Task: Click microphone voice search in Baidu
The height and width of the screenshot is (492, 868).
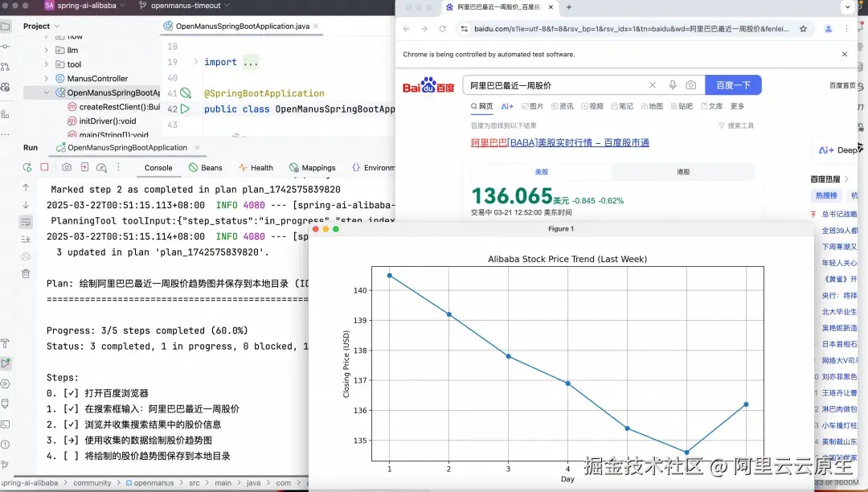Action: point(672,84)
